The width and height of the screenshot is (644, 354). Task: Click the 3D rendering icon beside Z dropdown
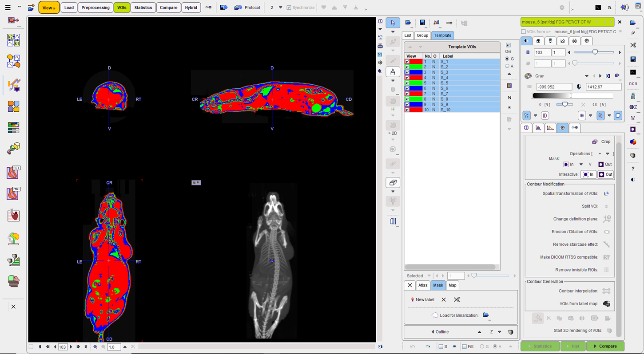point(510,332)
